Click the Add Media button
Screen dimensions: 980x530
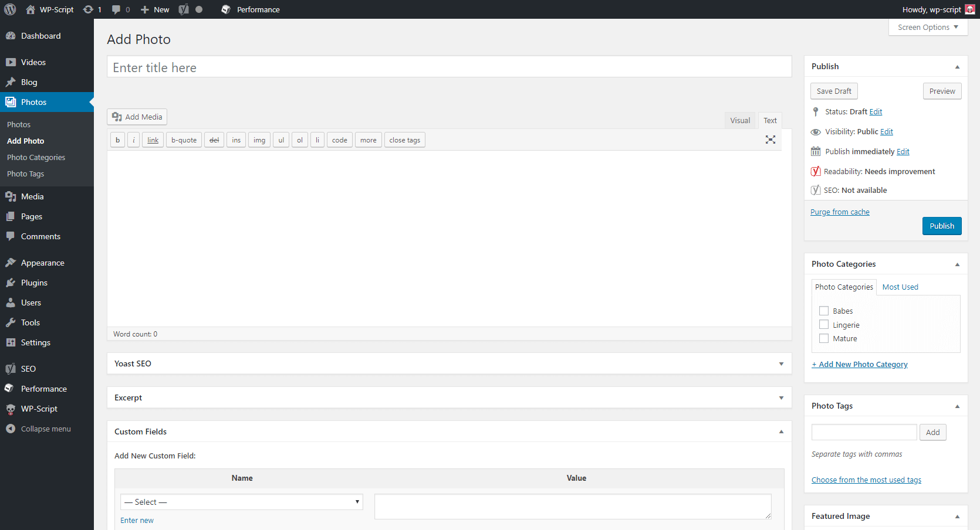(137, 117)
